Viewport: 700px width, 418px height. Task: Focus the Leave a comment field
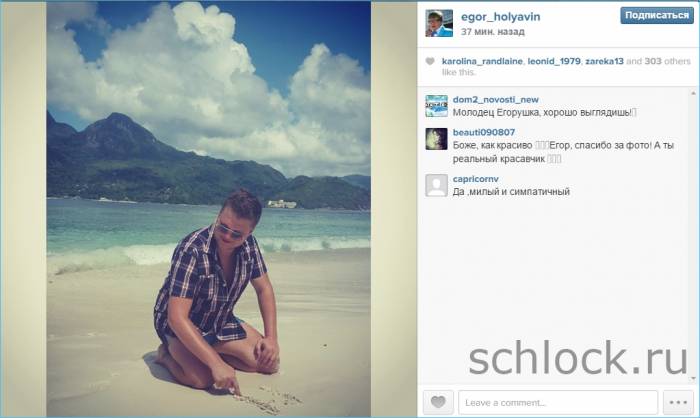(558, 402)
